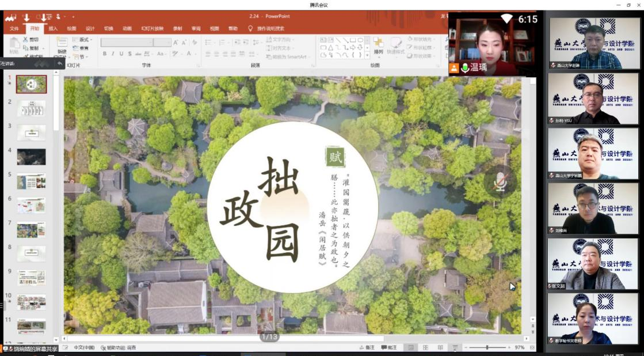This screenshot has height=356, width=644.
Task: Toggle normal view button in status bar
Action: 410,347
